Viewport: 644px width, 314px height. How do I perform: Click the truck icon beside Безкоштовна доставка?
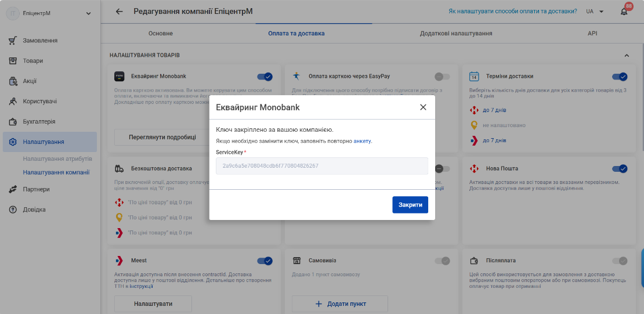[x=119, y=168]
